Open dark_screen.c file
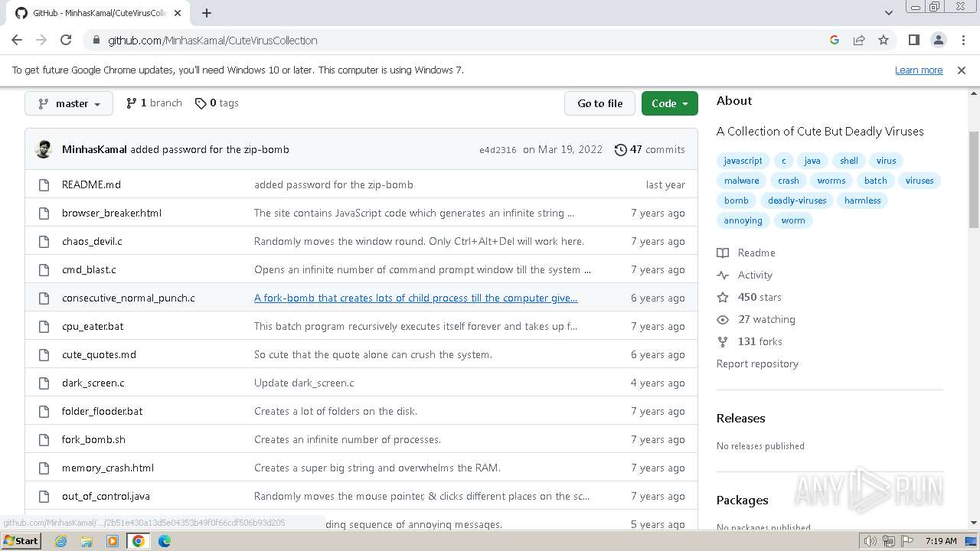The width and height of the screenshot is (980, 551). 93,383
